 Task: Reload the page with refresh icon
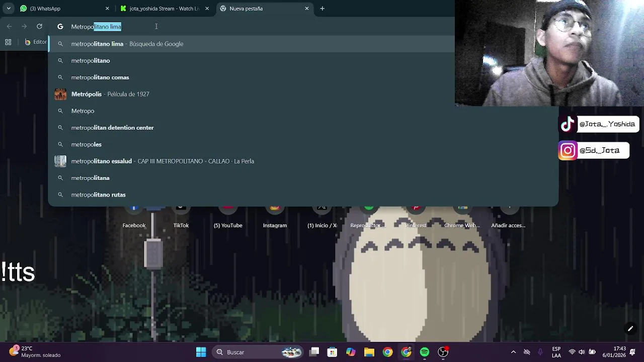(x=39, y=27)
